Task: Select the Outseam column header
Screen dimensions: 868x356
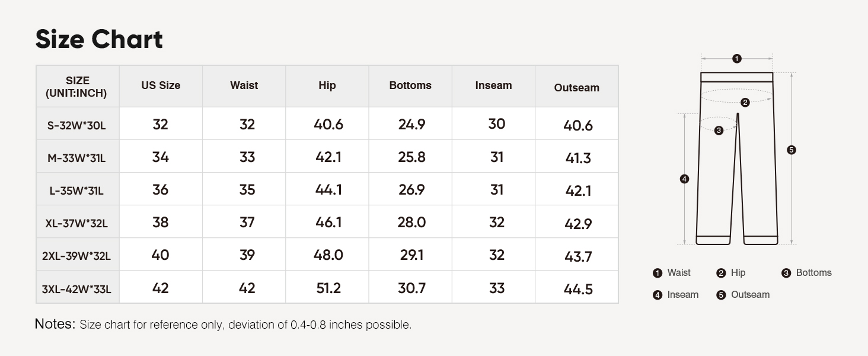Action: point(576,88)
